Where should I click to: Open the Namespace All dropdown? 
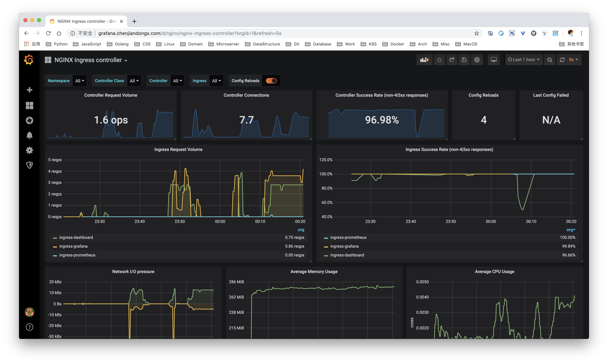click(x=79, y=80)
